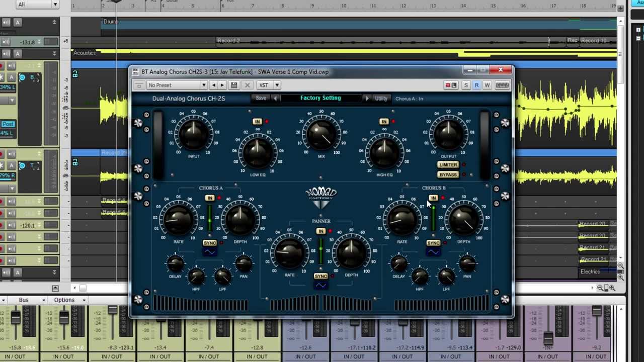This screenshot has height=362, width=644.
Task: Go to the next preset in plugin toolbar
Action: (222, 85)
